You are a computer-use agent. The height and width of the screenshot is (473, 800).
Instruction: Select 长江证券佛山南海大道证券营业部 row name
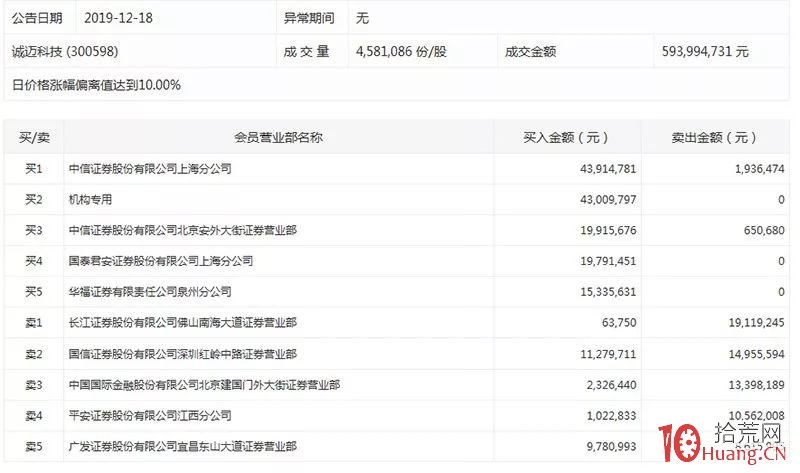183,322
